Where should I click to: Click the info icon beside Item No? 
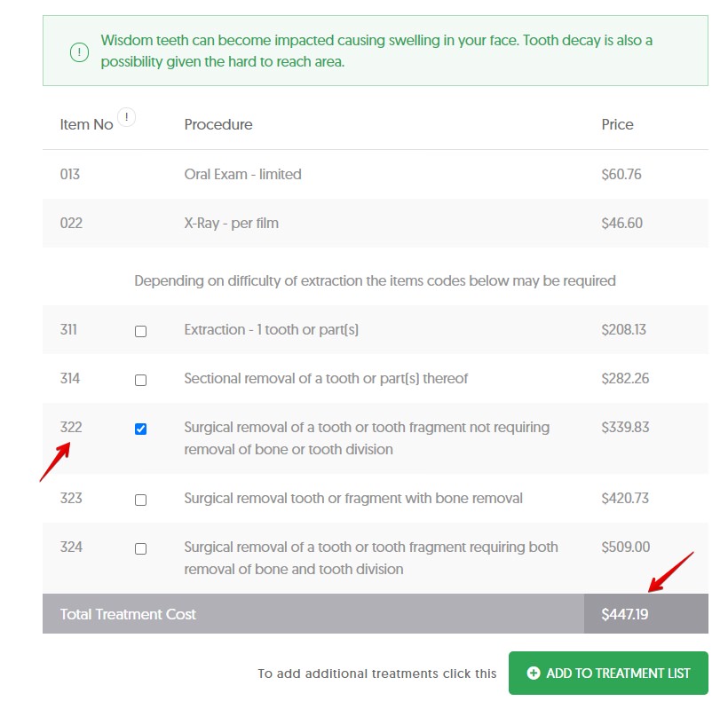[x=126, y=117]
